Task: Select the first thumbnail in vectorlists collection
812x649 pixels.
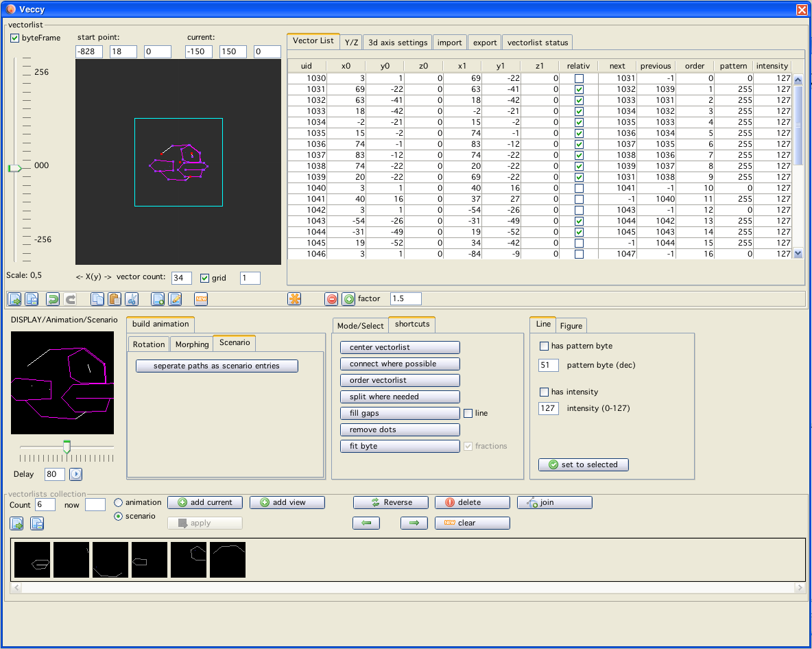Action: pyautogui.click(x=32, y=559)
